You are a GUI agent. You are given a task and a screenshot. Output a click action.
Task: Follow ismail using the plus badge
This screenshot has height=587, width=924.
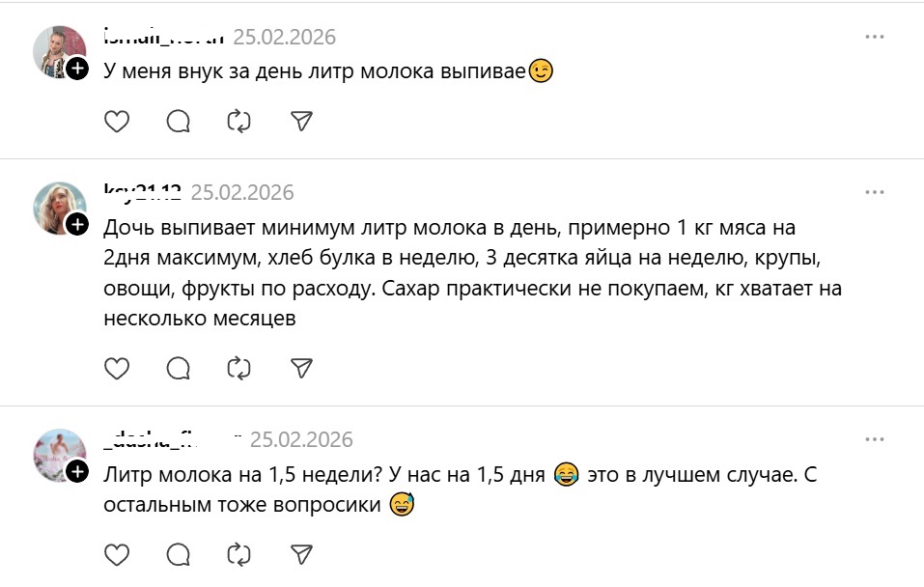tap(76, 69)
